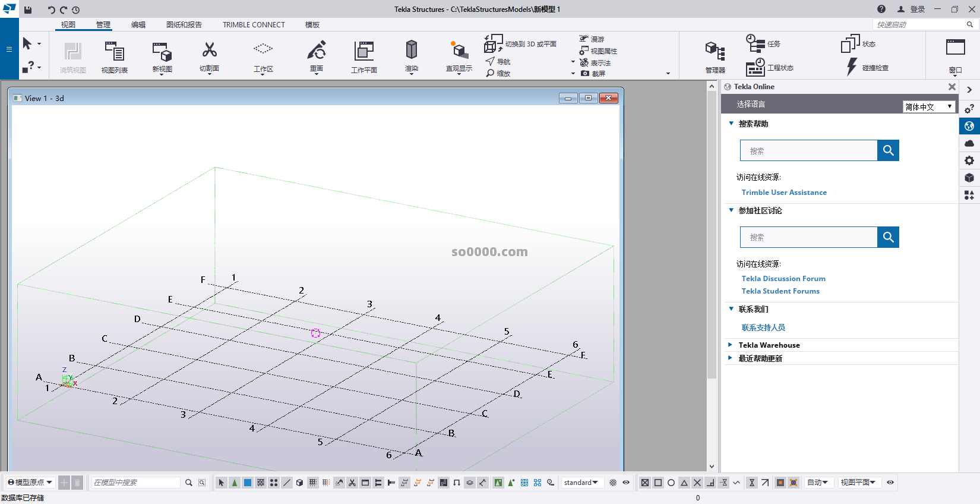Click the 新视图 new view icon
Image resolution: width=980 pixels, height=504 pixels.
pyautogui.click(x=162, y=51)
